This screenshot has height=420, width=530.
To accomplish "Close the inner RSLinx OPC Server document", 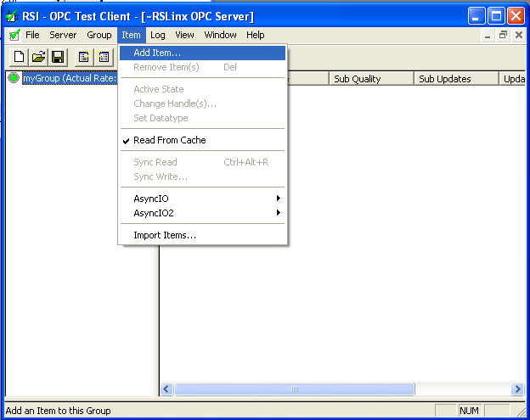I will [519, 35].
